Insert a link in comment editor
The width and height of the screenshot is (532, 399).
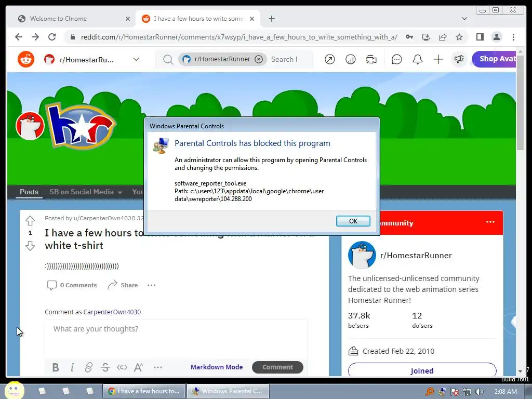(88, 367)
